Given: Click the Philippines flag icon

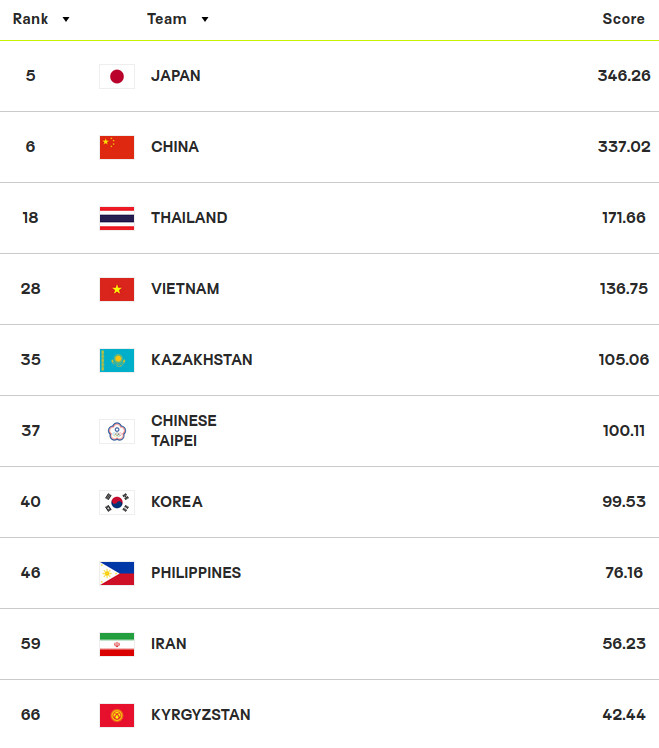Looking at the screenshot, I should coord(117,573).
